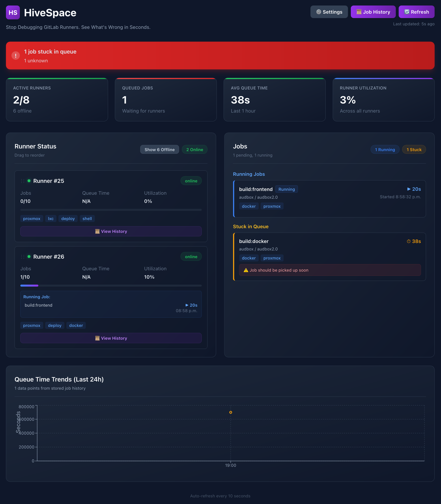Click the drag handle dots on Runner #25
The width and height of the screenshot is (441, 504).
(x=22, y=181)
